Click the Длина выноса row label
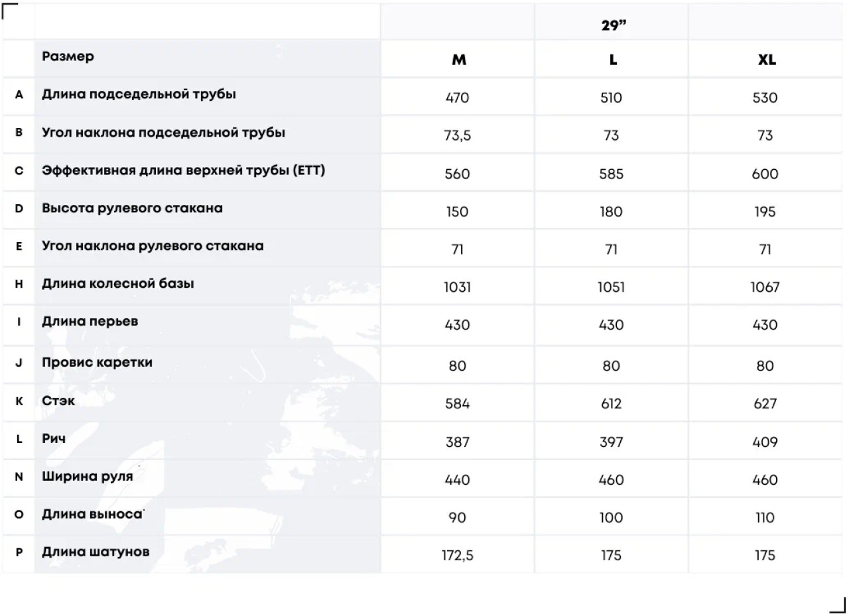 click(x=92, y=514)
